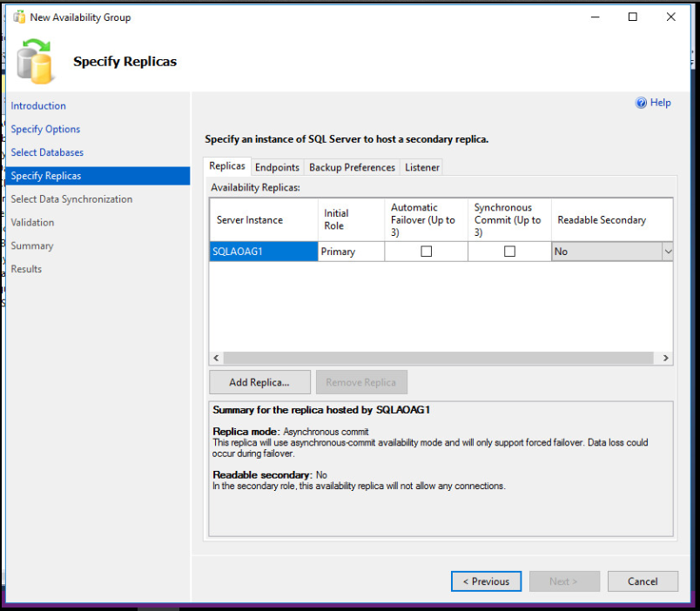The image size is (700, 611).
Task: Open the Readable Secondary dropdown for SQLAOAG1
Action: (668, 252)
